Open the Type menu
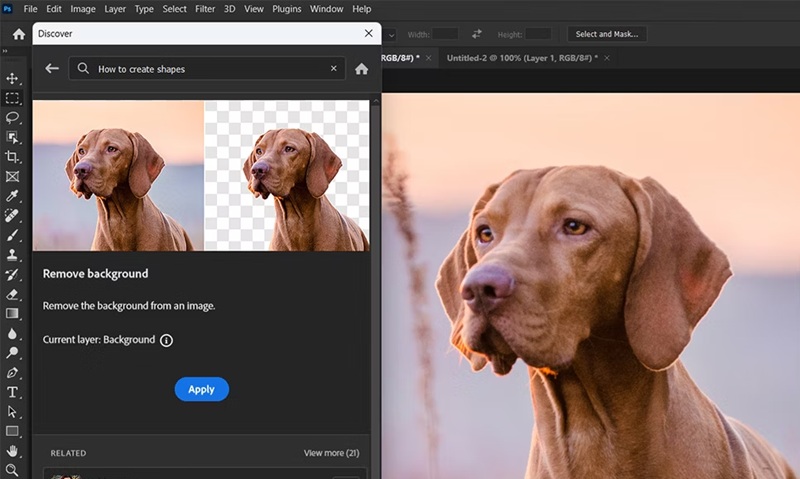Image resolution: width=800 pixels, height=479 pixels. (x=144, y=9)
